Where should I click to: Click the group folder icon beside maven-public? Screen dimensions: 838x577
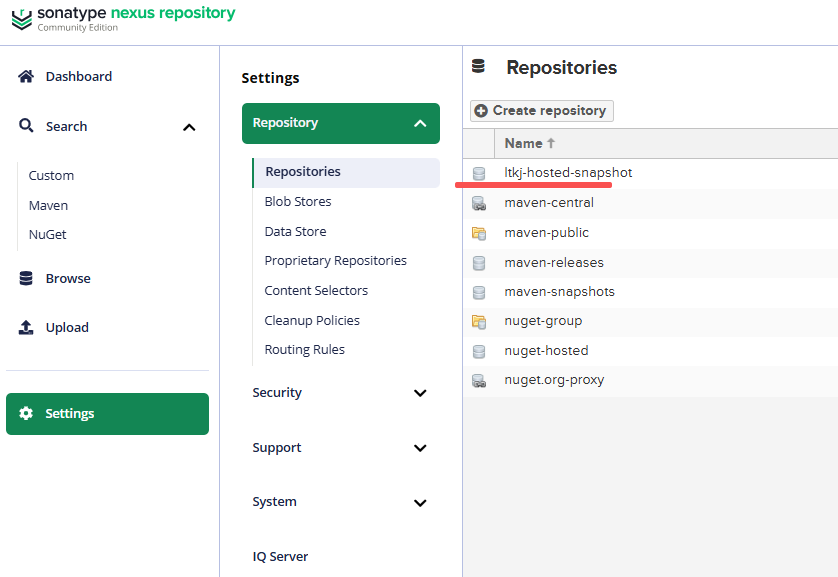479,233
